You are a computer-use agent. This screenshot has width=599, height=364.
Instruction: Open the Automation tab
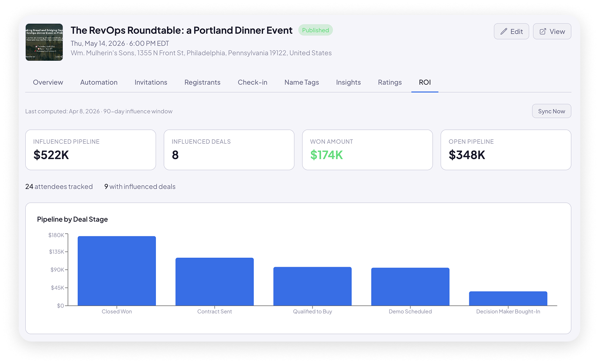pyautogui.click(x=99, y=82)
